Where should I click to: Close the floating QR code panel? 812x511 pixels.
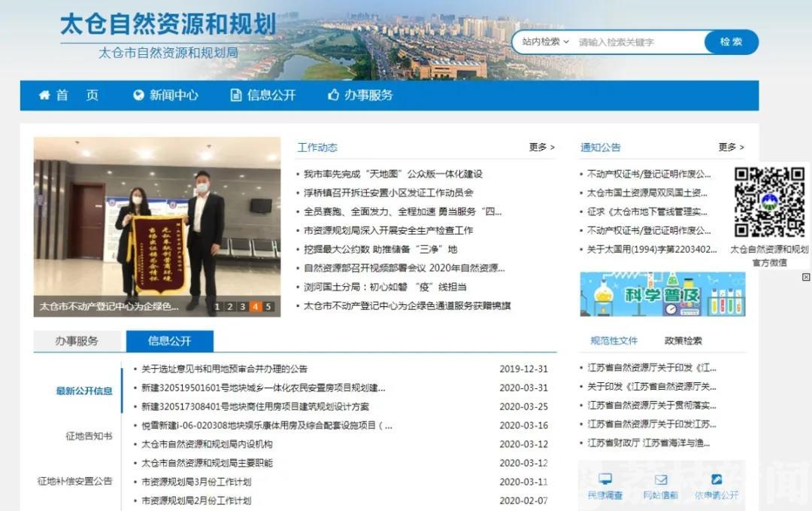tap(806, 277)
